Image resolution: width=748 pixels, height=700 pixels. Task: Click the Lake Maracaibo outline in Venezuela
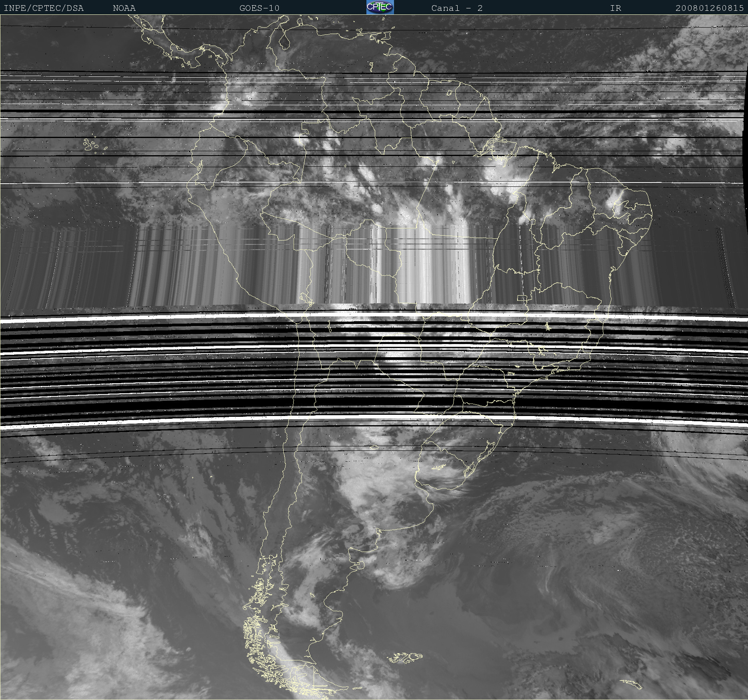pos(284,40)
